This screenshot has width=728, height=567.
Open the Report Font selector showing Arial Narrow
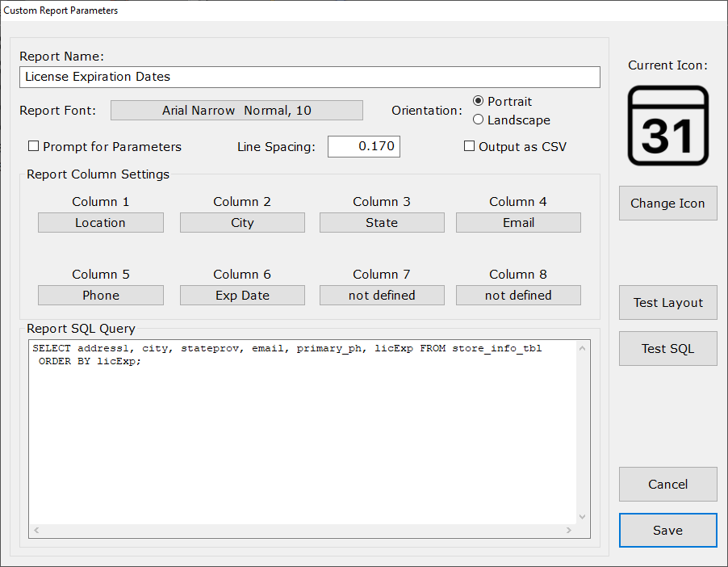236,110
